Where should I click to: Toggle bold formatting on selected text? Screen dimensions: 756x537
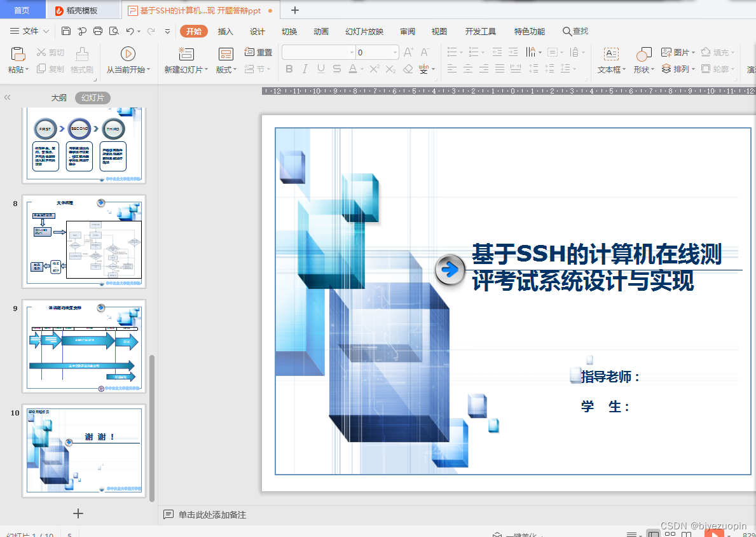pyautogui.click(x=289, y=69)
